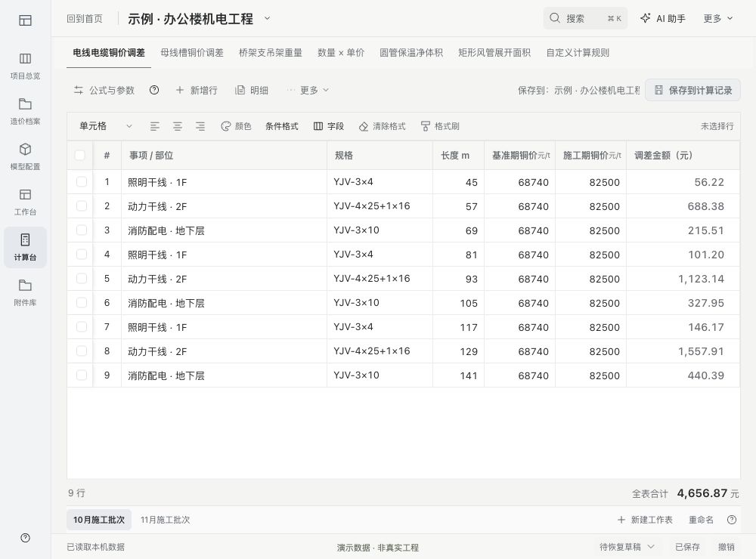Select the 电线电缆铜价调差 tab
The height and width of the screenshot is (559, 756).
pos(109,53)
